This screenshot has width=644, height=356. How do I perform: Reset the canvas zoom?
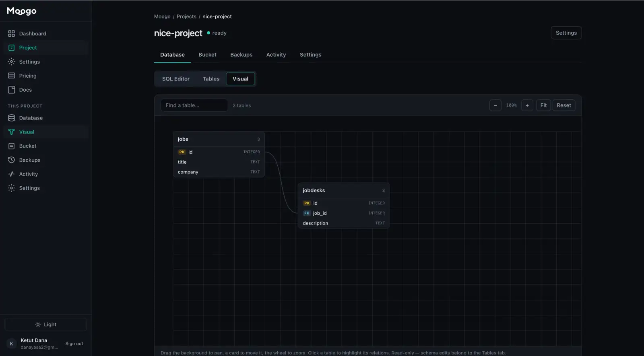tap(564, 105)
